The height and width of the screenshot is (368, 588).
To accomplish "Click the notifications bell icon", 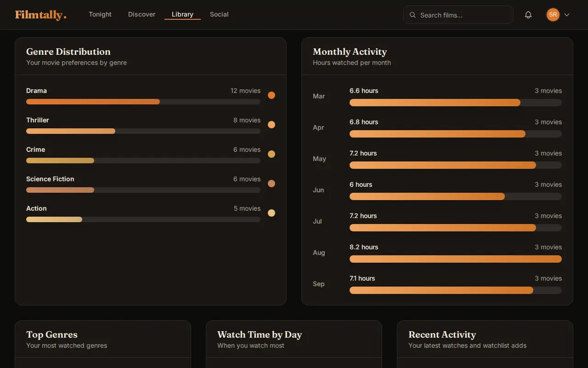I will coord(528,15).
